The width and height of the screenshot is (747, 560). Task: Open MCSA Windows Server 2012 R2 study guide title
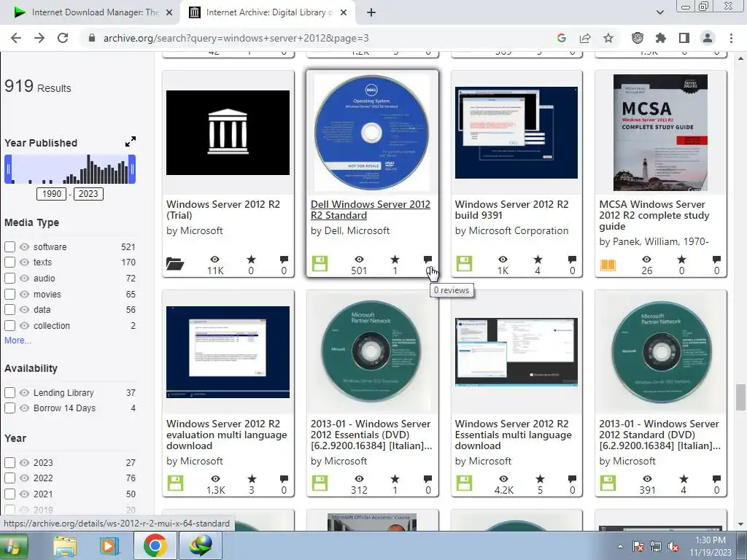click(x=654, y=215)
